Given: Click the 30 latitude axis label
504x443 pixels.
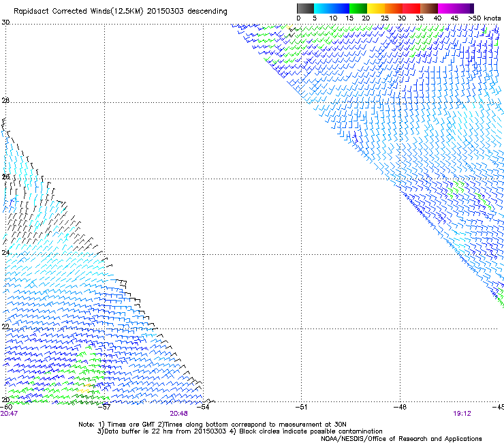Looking at the screenshot, I should (5, 22).
